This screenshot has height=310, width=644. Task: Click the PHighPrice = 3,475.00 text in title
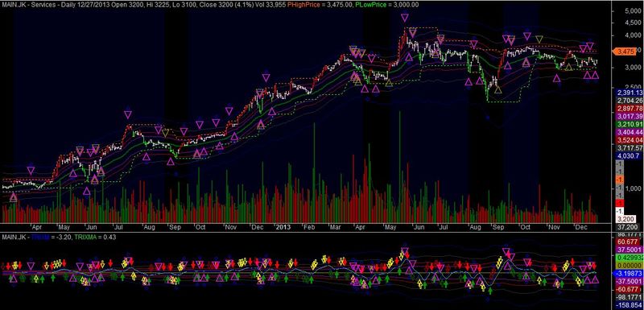tap(312, 5)
